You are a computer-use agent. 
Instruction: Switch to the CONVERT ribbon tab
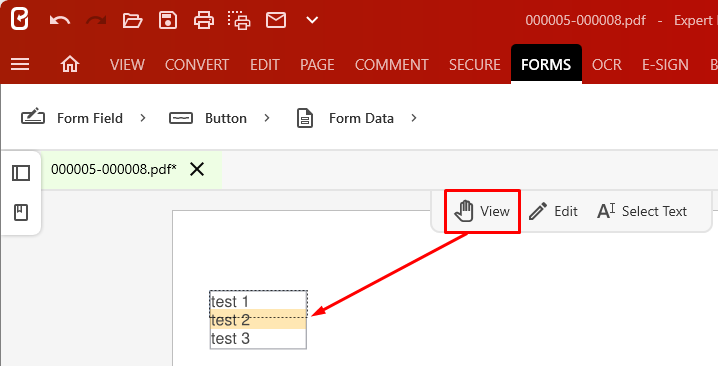click(197, 65)
